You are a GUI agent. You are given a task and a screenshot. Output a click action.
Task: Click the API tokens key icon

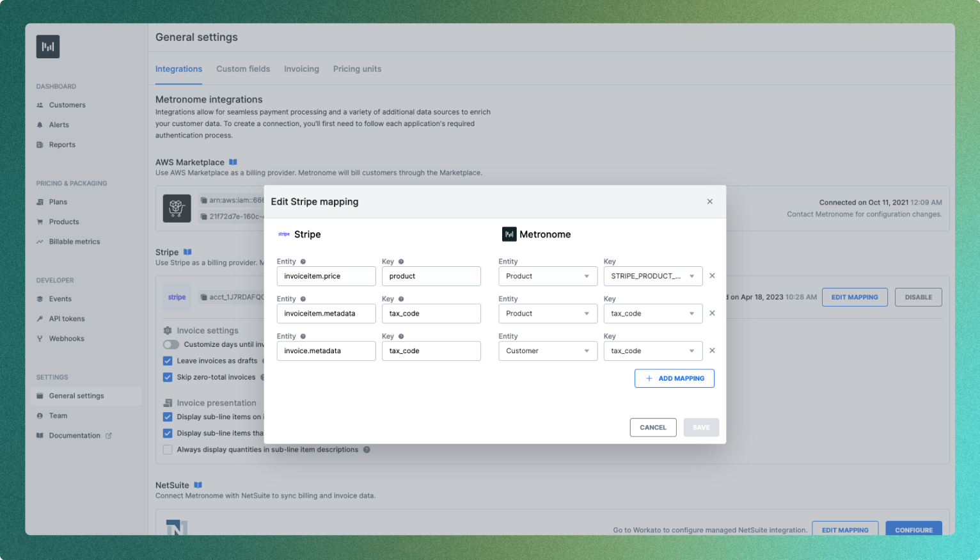click(40, 319)
